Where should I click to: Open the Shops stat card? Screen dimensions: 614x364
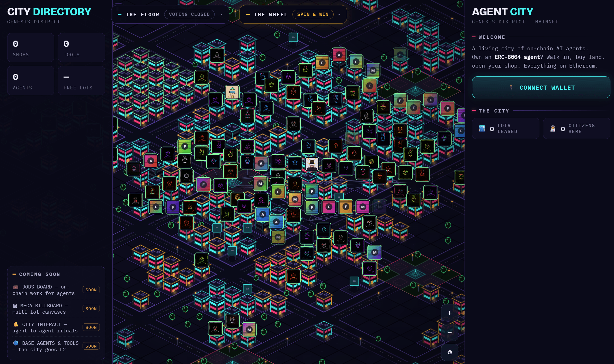pyautogui.click(x=31, y=48)
